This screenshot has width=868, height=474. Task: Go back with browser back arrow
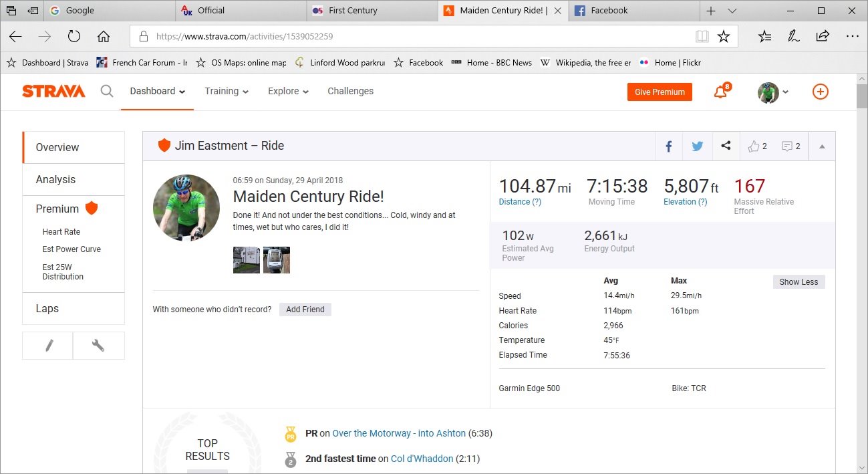click(x=15, y=37)
